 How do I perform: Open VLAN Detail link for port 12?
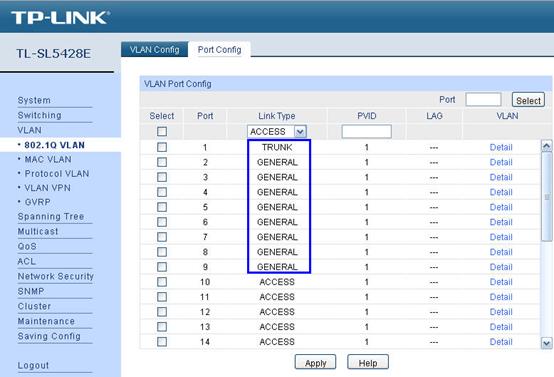tap(501, 312)
